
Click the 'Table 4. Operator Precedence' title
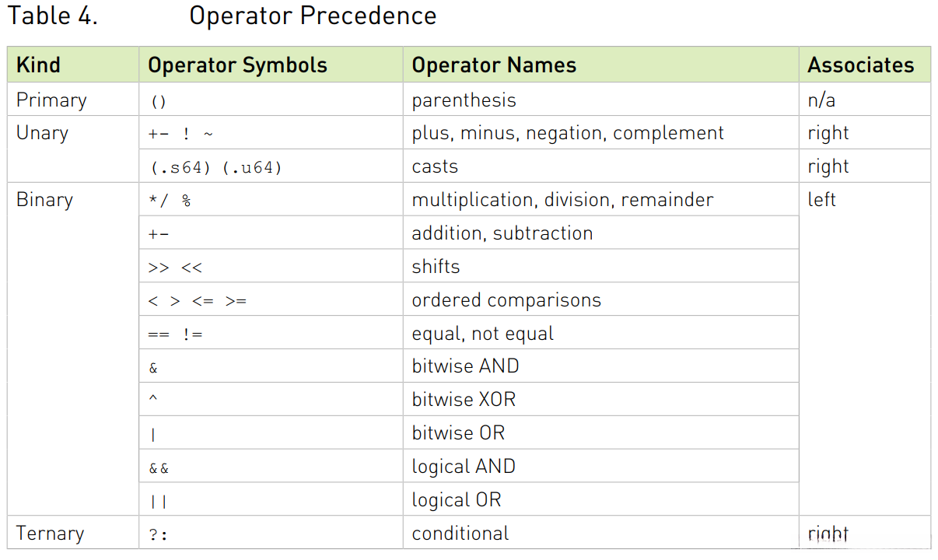[222, 16]
